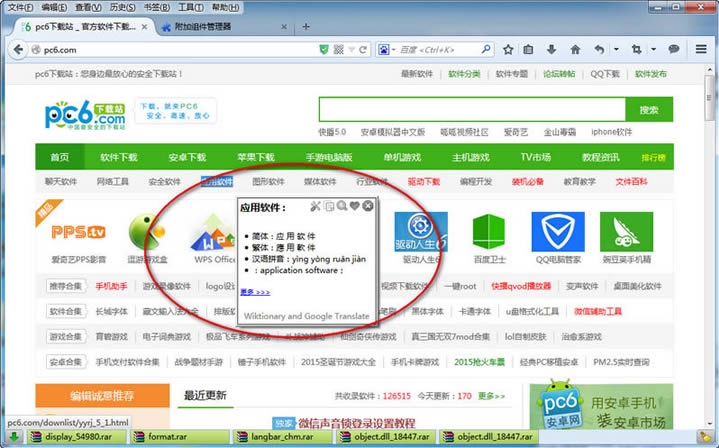This screenshot has width=719, height=448.
Task: Click the green shield icon in address bar
Action: click(x=324, y=50)
